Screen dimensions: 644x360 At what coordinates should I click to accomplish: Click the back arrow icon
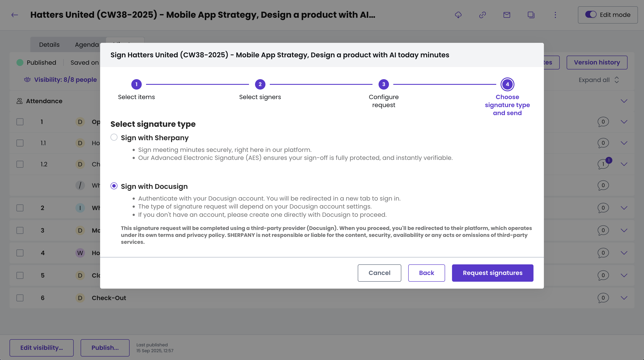tap(15, 15)
